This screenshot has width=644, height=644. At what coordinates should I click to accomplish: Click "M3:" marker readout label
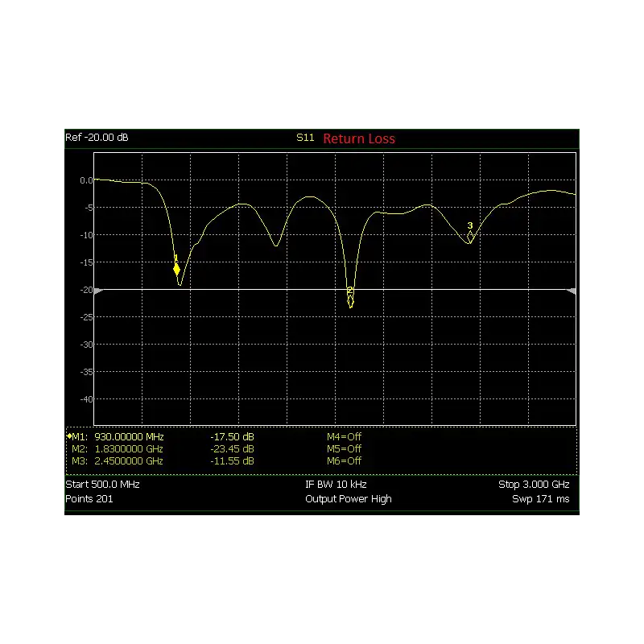[80, 461]
